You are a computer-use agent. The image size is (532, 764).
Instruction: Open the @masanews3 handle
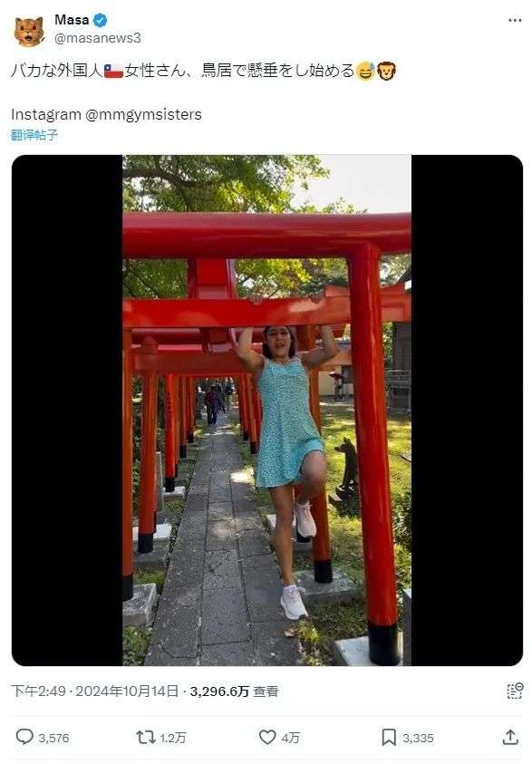[98, 38]
